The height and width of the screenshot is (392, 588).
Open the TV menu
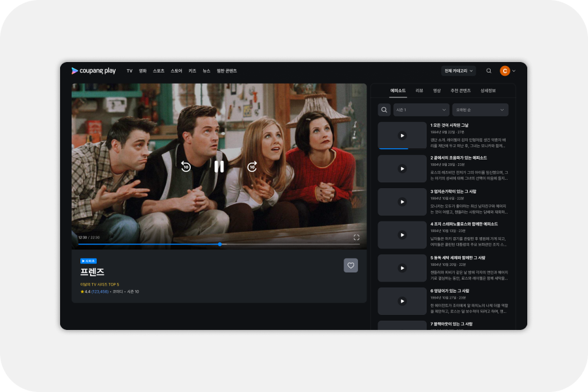(129, 71)
